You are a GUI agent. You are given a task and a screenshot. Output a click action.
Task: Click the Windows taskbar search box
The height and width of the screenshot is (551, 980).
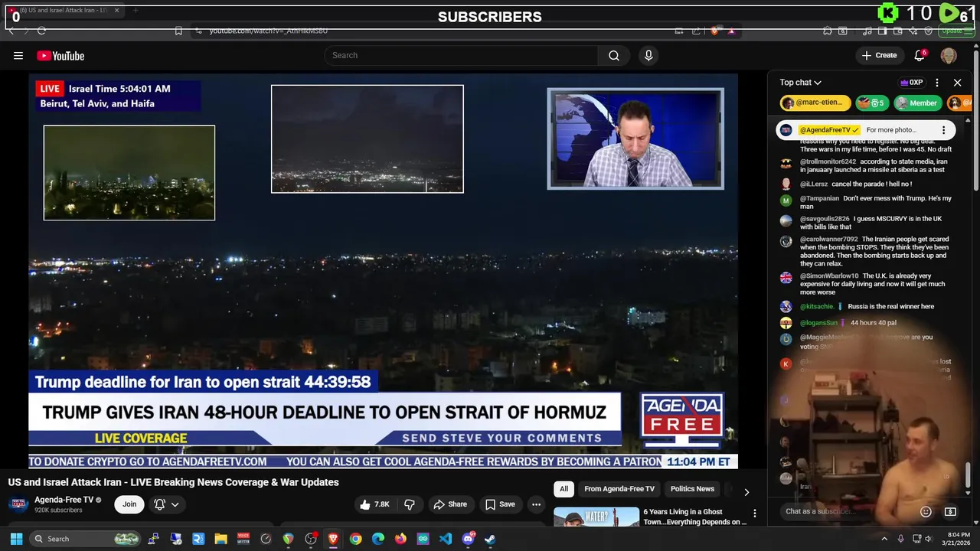point(86,539)
